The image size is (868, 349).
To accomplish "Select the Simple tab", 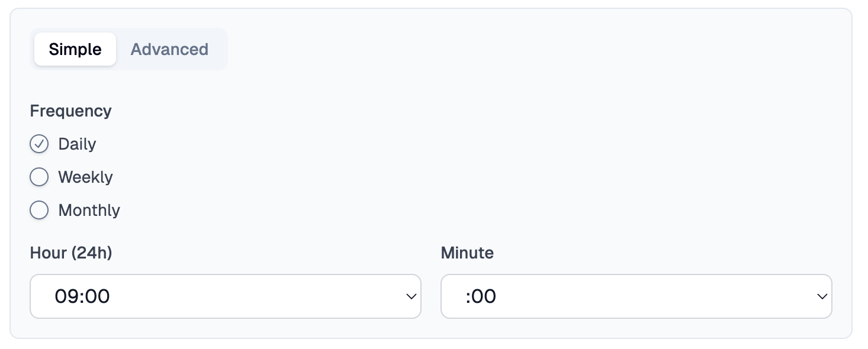I will click(75, 49).
